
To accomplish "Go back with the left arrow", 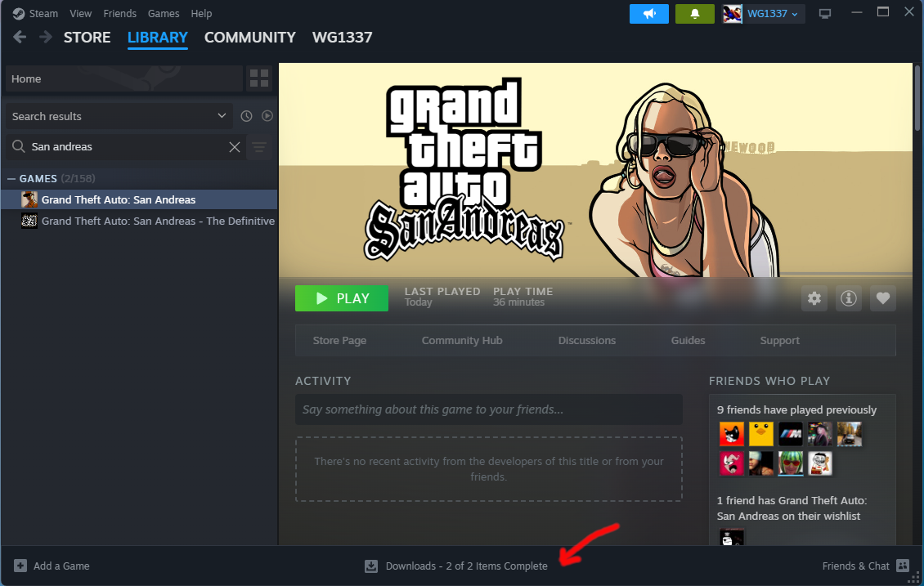I will tap(20, 37).
